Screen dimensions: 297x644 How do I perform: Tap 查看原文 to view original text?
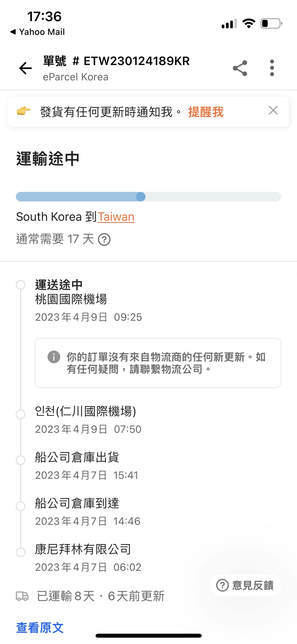pyautogui.click(x=40, y=628)
